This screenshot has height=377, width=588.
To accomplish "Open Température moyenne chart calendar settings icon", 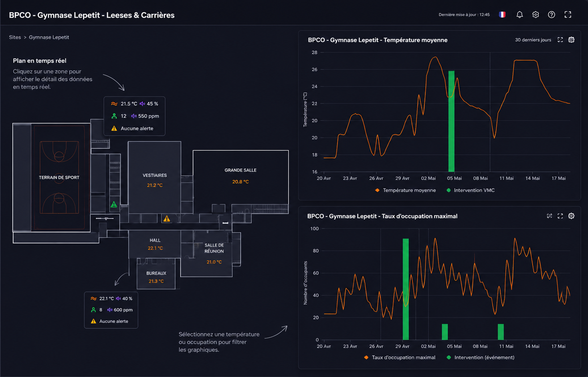I will (572, 40).
